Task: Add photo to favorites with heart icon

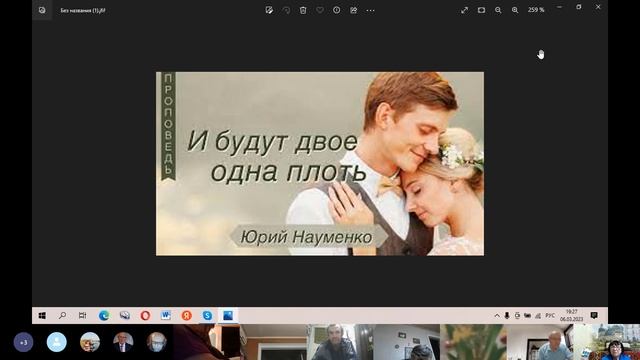Action: coord(320,10)
